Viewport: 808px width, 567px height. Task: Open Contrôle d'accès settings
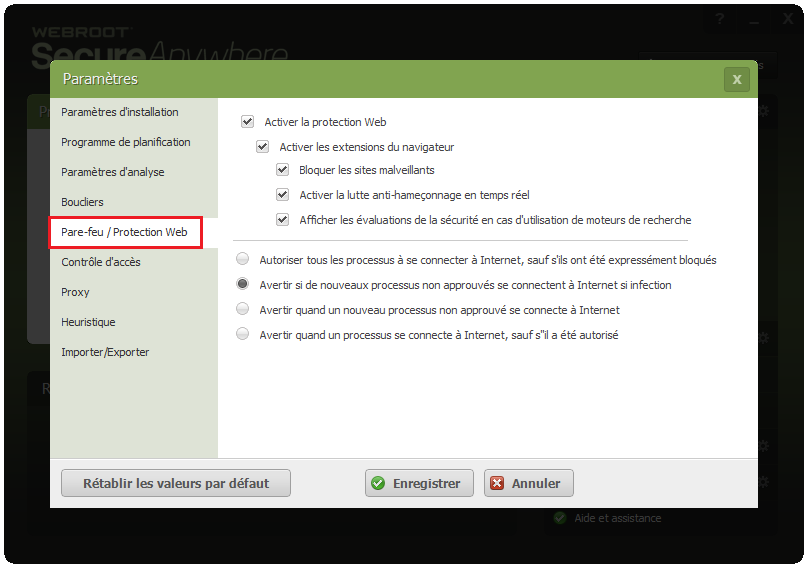click(101, 262)
